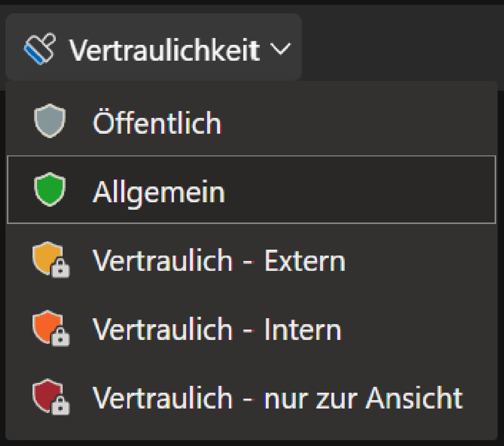
Task: Click the word Extern in the menu
Action: [305, 260]
